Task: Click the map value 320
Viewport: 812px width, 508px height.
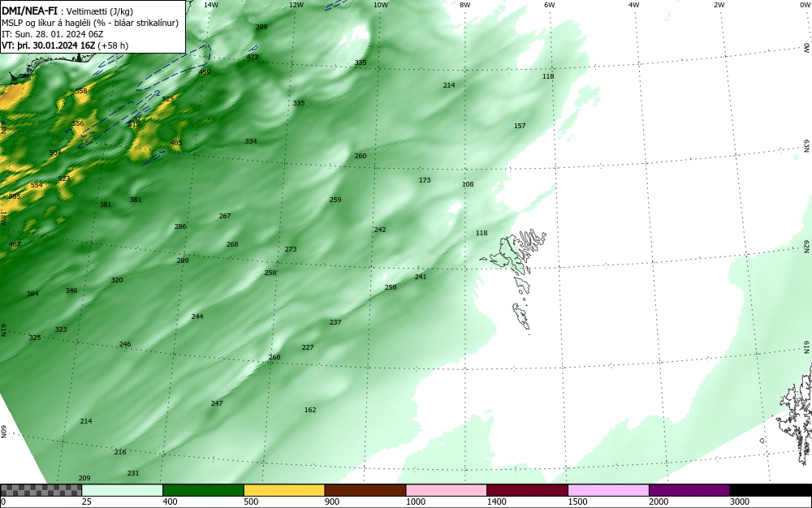Action: pos(117,280)
